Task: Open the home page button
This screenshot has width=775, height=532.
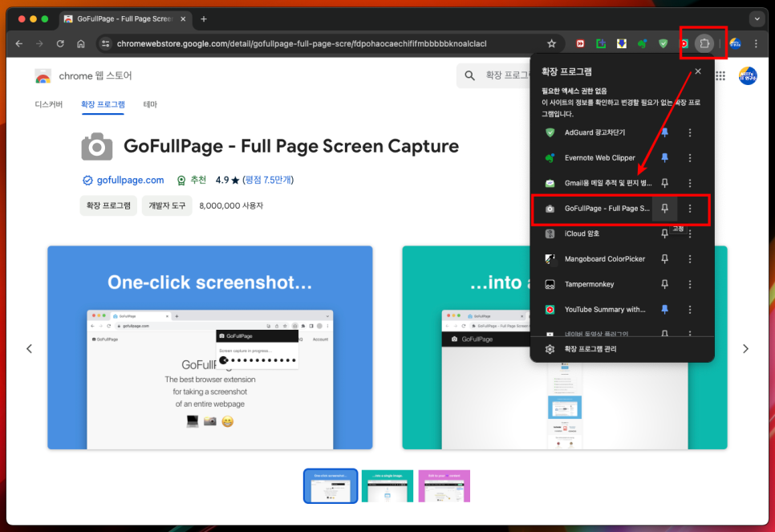Action: [x=80, y=43]
